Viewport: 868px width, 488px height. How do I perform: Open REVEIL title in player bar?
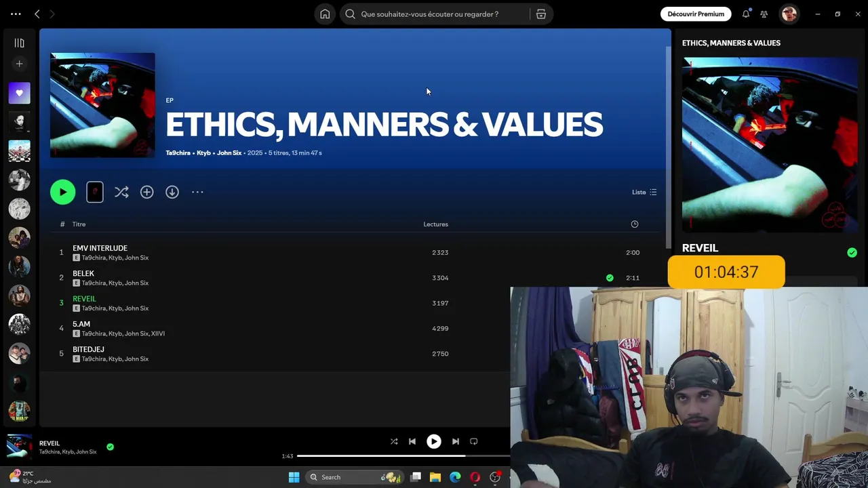[50, 443]
